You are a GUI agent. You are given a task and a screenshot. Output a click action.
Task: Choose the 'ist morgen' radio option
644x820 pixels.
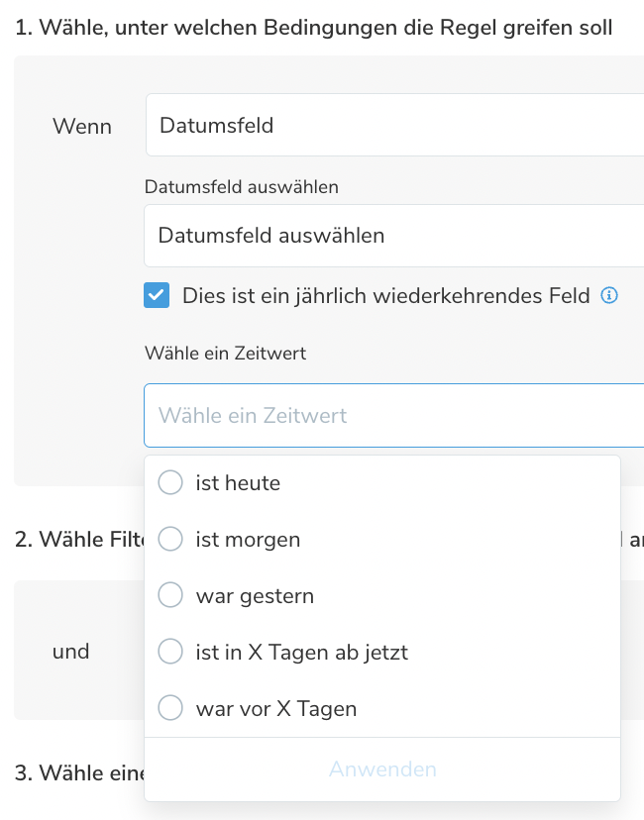point(170,540)
